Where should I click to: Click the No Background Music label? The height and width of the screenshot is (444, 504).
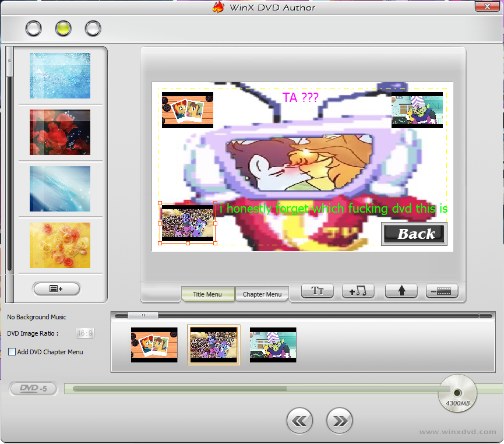tap(37, 317)
